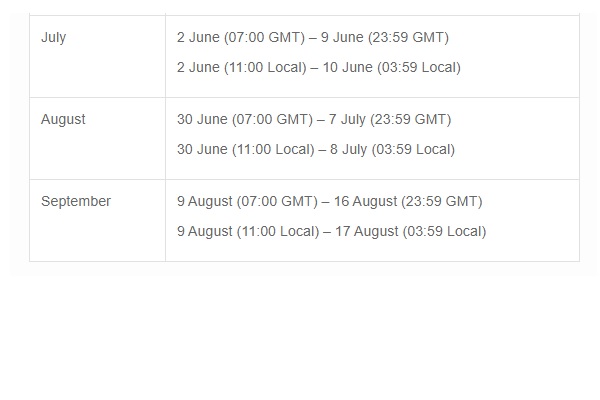Select the 9 August 11:00 Local line
600x400 pixels.
(x=331, y=232)
